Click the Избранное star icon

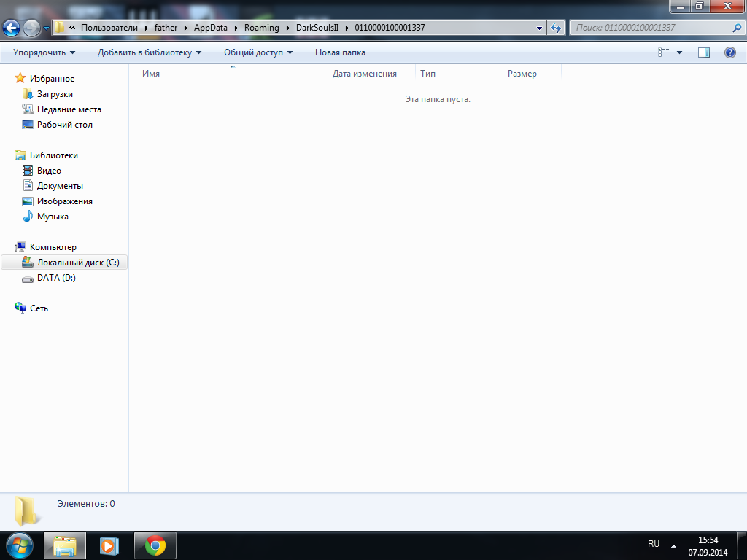20,78
